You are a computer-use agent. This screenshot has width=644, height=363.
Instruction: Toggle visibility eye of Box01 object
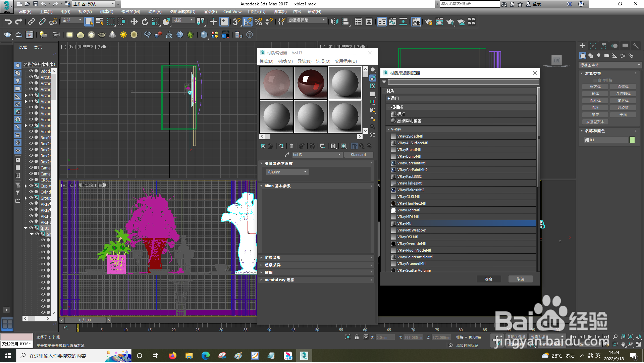[x=31, y=138]
